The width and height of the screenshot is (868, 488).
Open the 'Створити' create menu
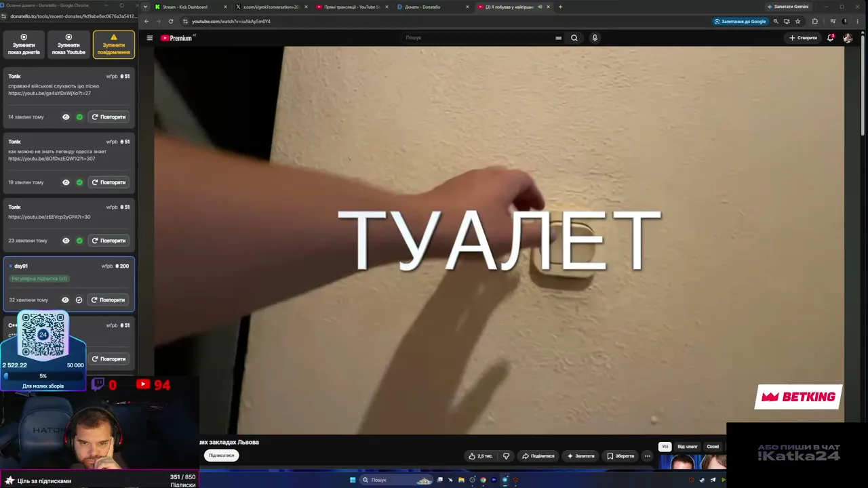[803, 38]
